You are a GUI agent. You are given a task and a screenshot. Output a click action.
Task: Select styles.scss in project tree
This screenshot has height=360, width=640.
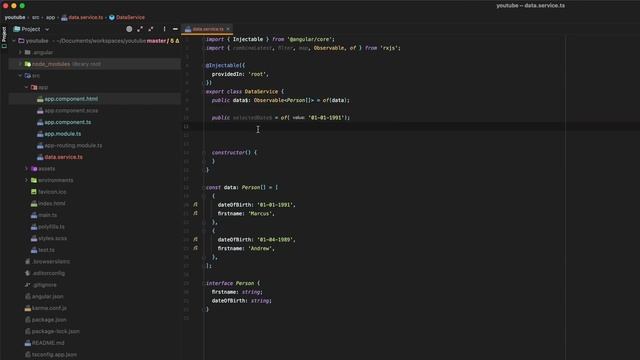[52, 238]
